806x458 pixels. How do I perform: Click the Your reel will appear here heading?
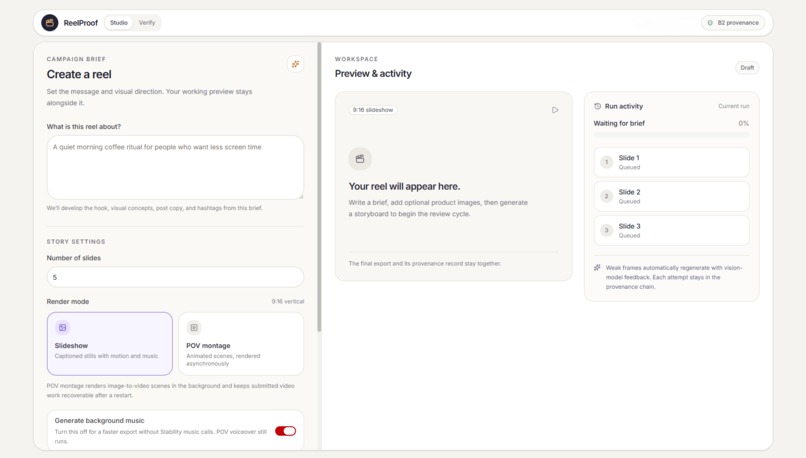coord(405,186)
